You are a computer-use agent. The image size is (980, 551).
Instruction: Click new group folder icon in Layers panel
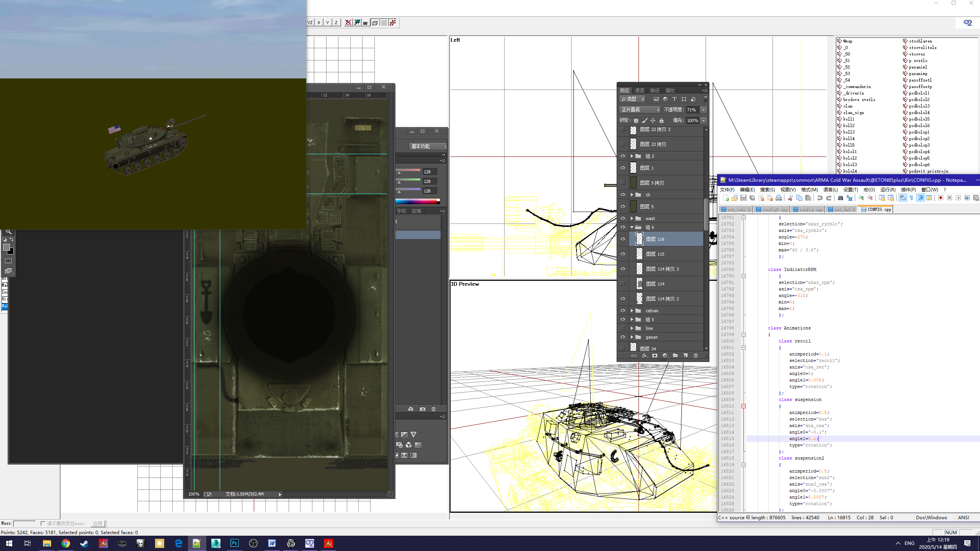coord(675,355)
